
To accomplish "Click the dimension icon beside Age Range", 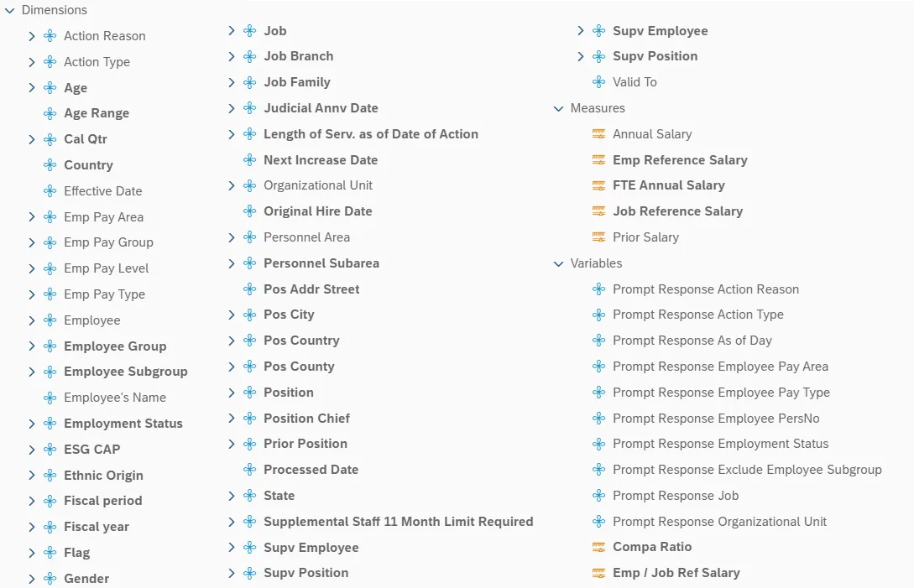I will tap(50, 113).
